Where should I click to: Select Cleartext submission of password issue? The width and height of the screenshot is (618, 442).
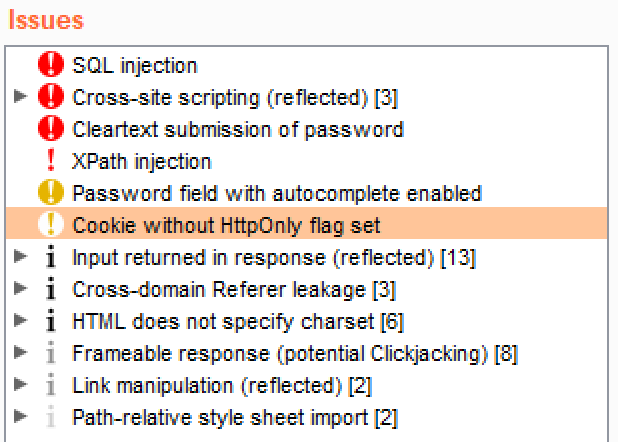(x=238, y=130)
